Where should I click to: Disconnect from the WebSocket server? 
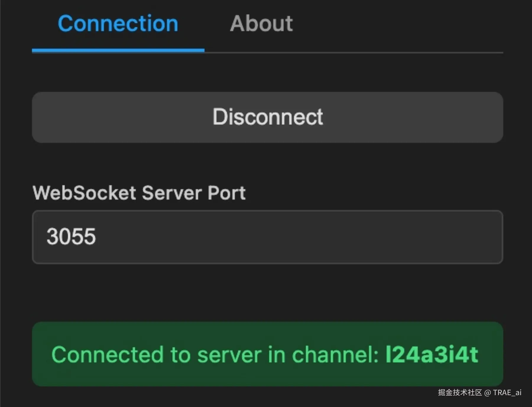pyautogui.click(x=267, y=117)
